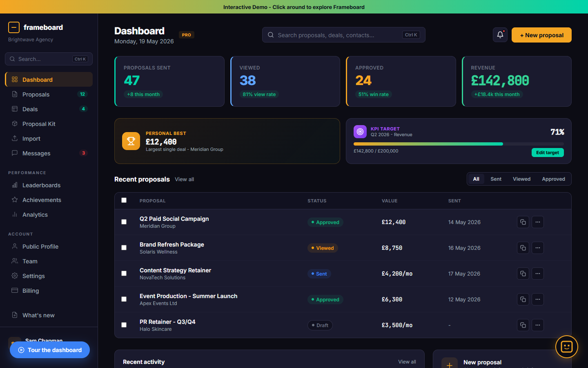Duplicate the Event Production - Summer Launch proposal

click(523, 299)
